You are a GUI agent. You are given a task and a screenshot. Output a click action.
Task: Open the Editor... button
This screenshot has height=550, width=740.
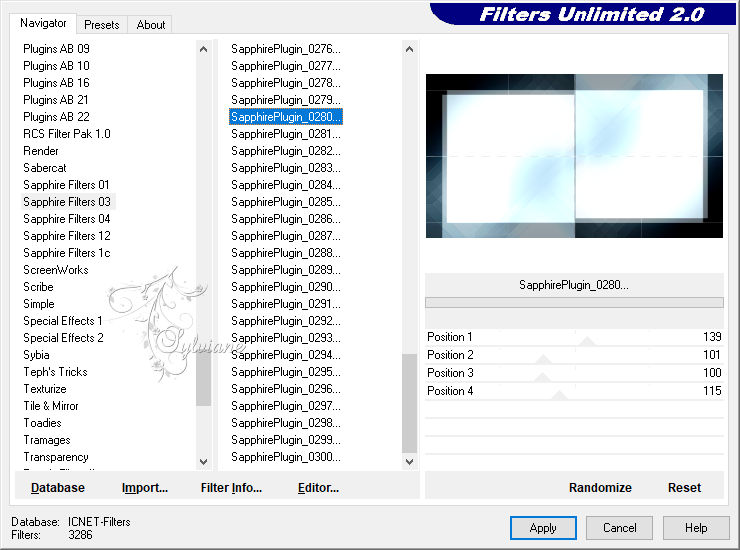click(318, 488)
